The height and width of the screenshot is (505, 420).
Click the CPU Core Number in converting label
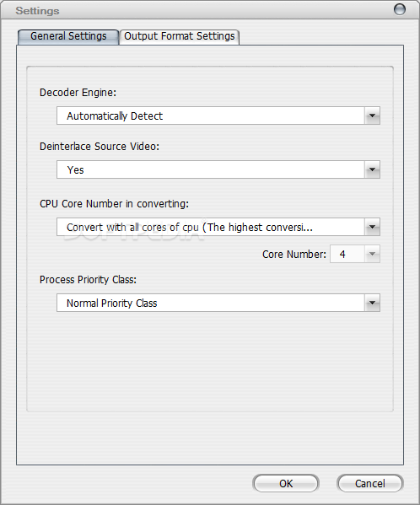[115, 204]
